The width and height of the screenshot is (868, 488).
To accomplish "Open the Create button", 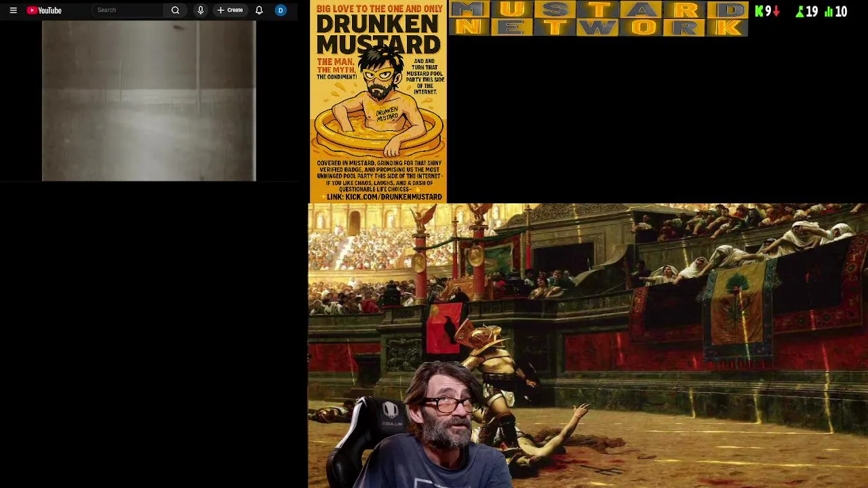I will [230, 10].
